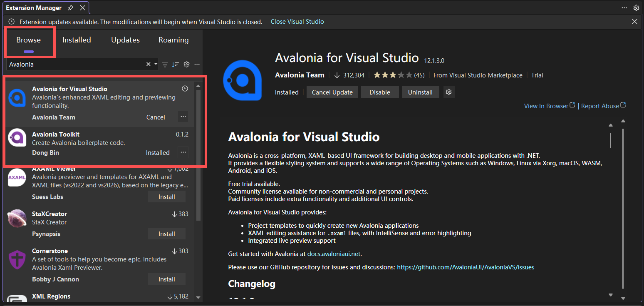Click From Visual Studio Marketplace text
Viewport: 644px width, 306px height.
[478, 75]
